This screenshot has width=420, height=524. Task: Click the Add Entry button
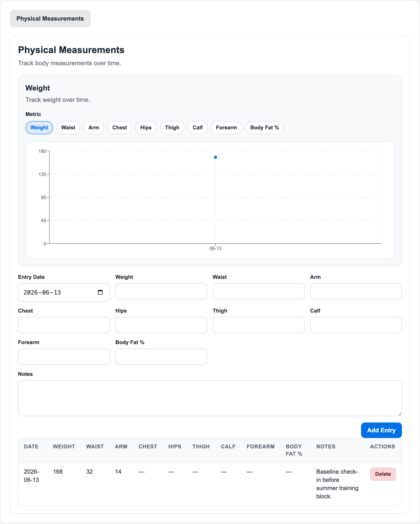pos(381,430)
